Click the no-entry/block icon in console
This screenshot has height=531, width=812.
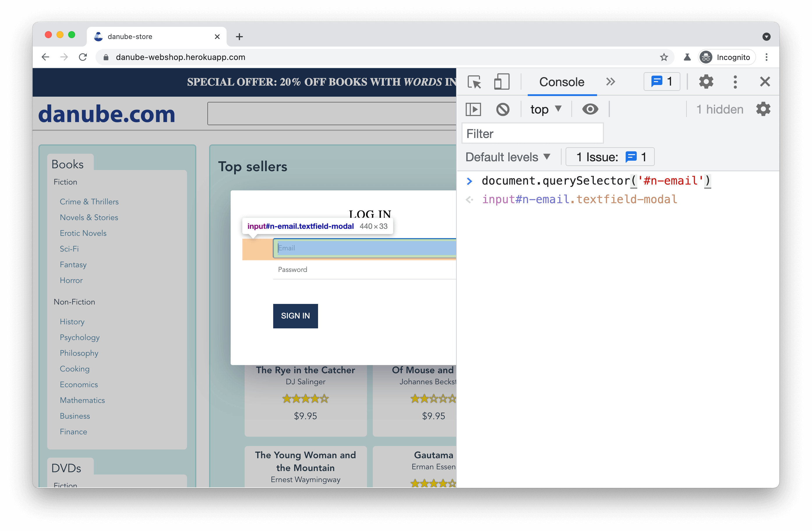(x=502, y=109)
